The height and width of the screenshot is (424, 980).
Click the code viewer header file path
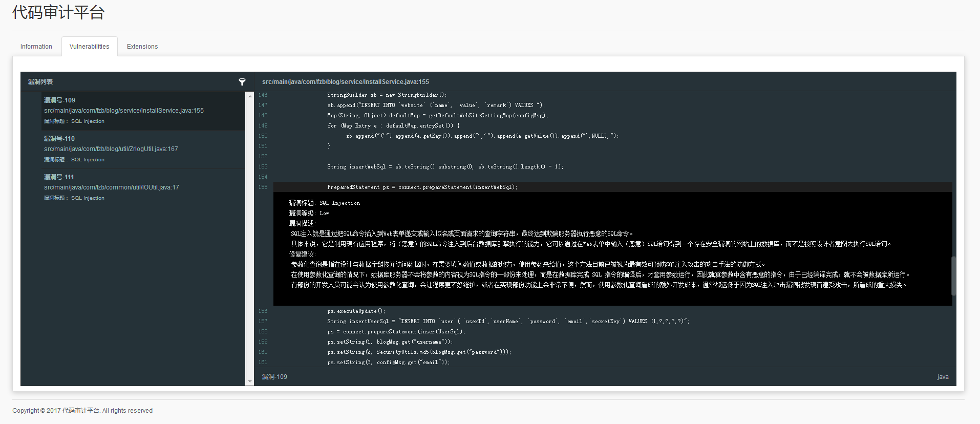(346, 82)
